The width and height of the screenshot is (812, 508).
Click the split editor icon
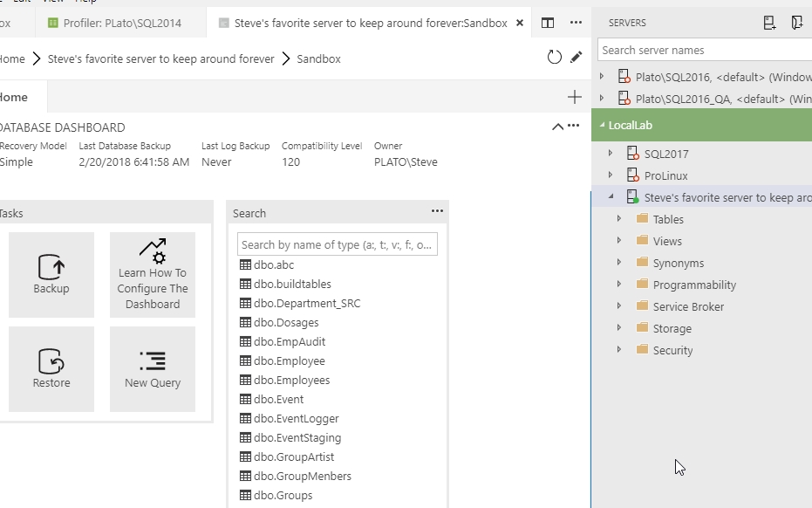click(x=548, y=23)
